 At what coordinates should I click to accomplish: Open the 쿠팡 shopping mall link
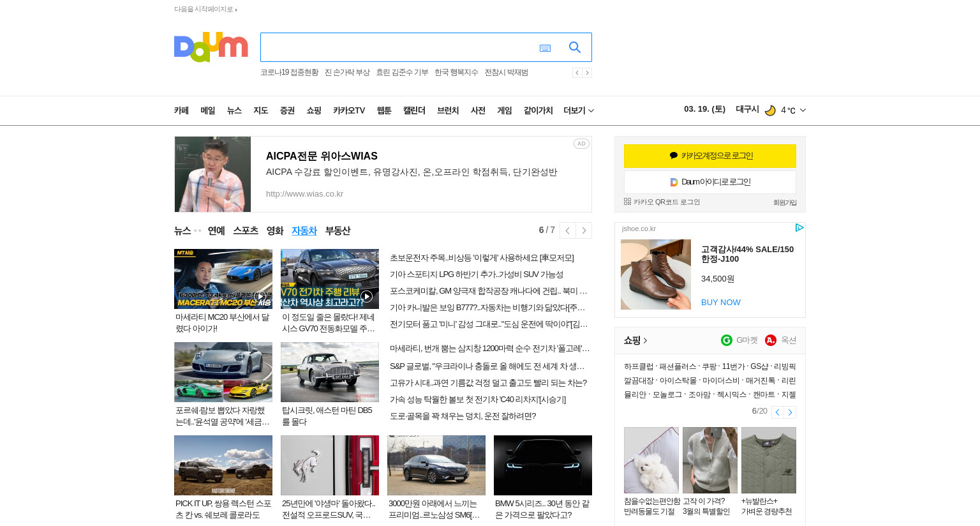(x=709, y=366)
